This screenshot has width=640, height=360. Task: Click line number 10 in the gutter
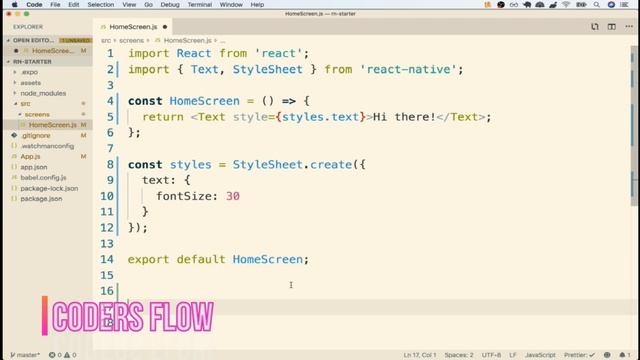coord(107,196)
